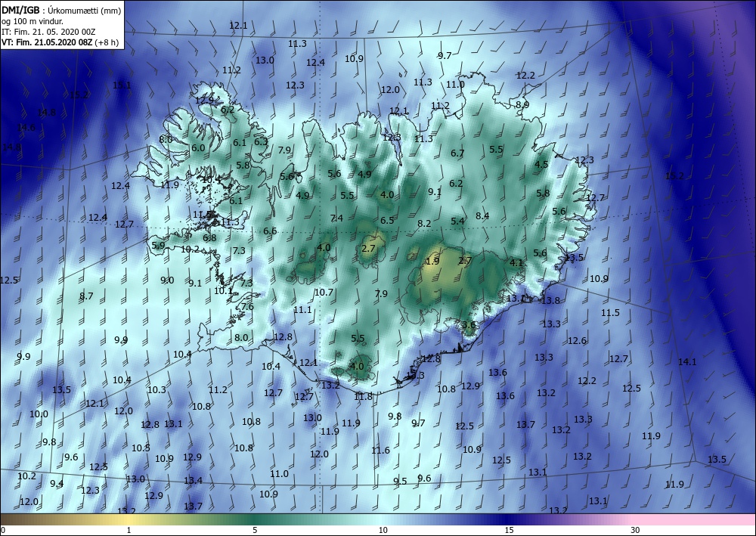Click the map value 8.9
756x536 pixels.
(522, 104)
